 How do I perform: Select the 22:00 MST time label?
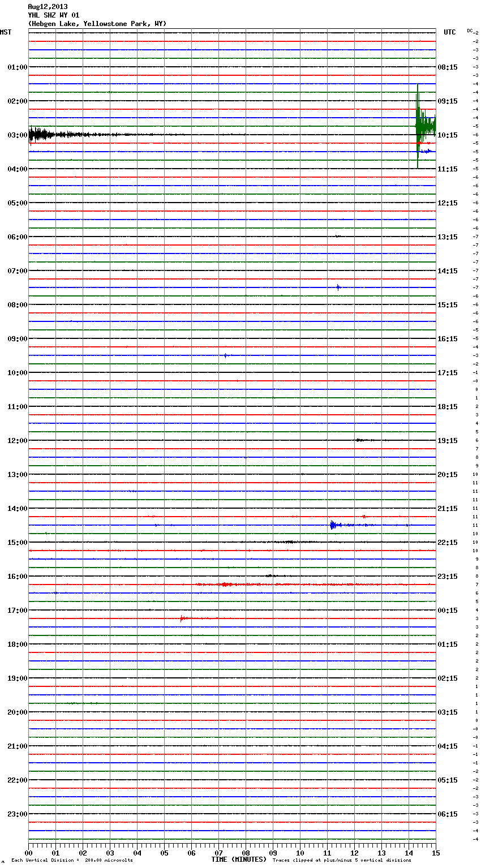(x=18, y=780)
